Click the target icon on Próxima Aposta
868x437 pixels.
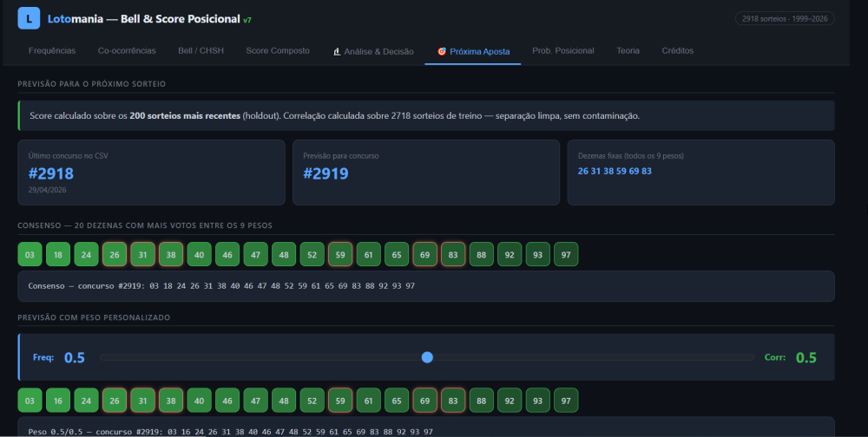441,51
